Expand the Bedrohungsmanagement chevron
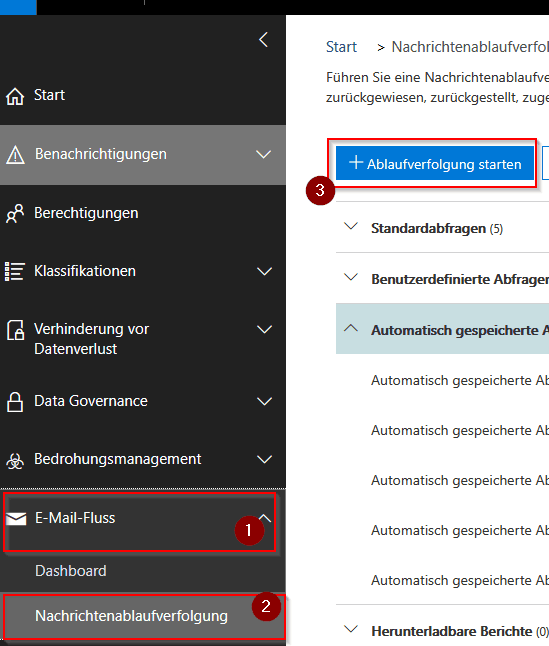This screenshot has height=646, width=549. [264, 459]
